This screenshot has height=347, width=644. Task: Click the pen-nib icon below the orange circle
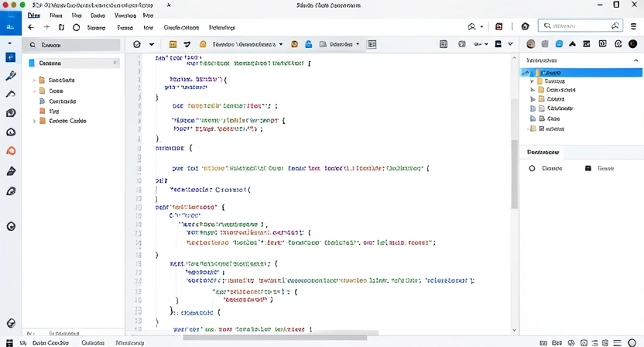coord(11,171)
